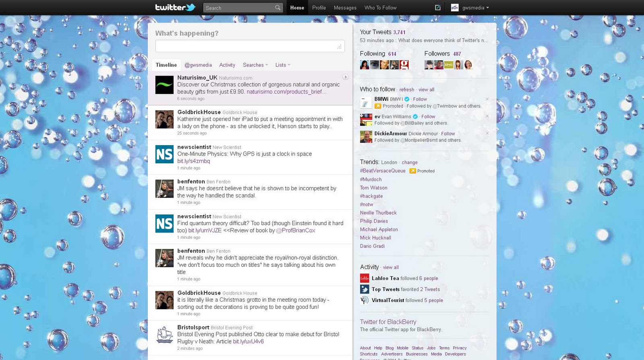Open the Followers count 487
This screenshot has width=644, height=360.
tap(457, 54)
